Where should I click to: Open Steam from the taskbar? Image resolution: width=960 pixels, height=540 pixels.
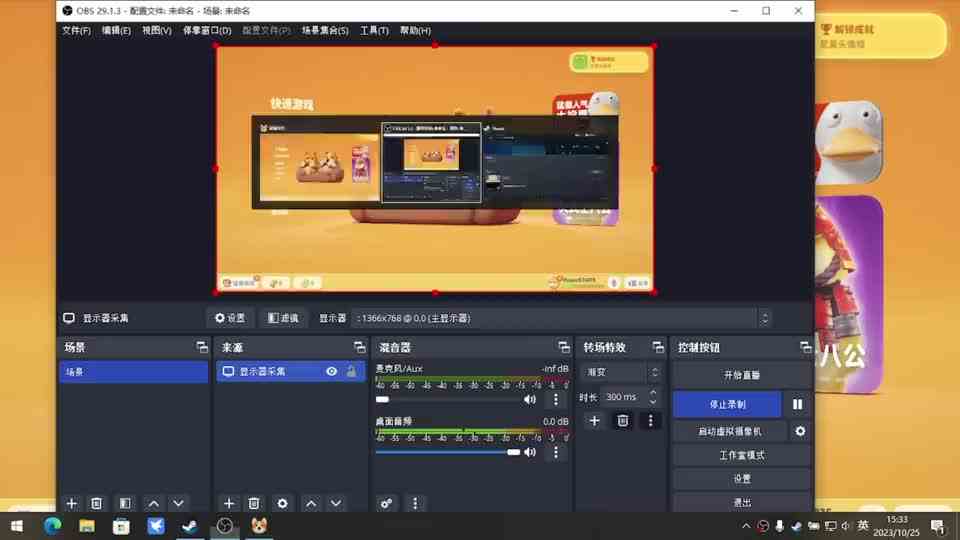point(190,526)
